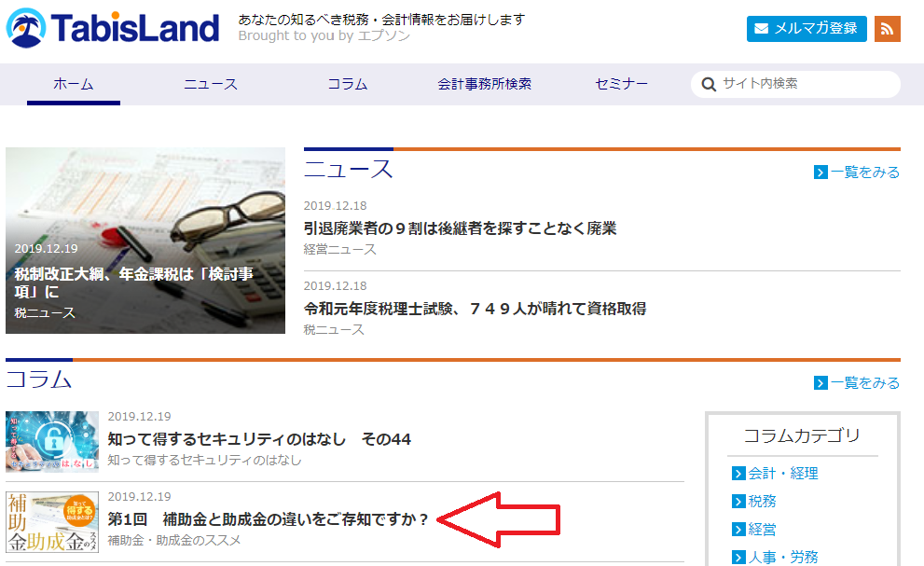Image resolution: width=924 pixels, height=566 pixels.
Task: Click arrow icon beside 経営 category
Action: point(738,530)
